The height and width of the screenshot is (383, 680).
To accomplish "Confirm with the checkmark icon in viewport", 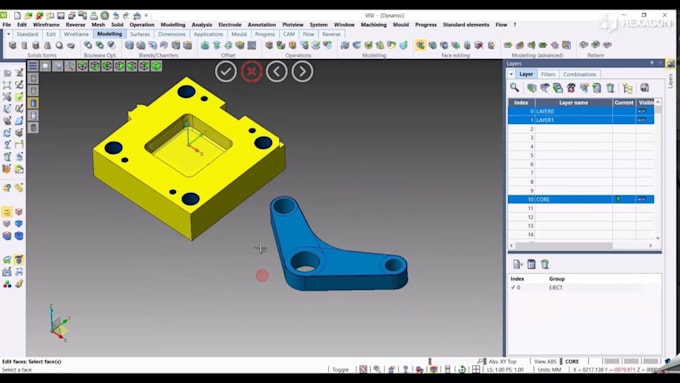I will coord(226,71).
